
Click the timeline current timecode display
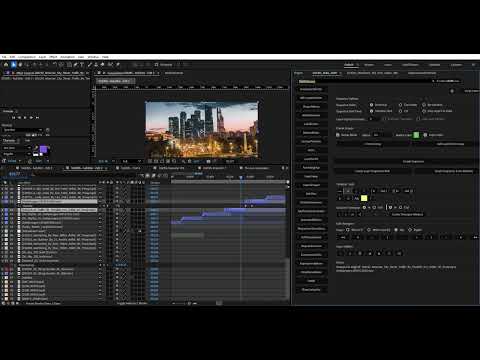(x=14, y=174)
